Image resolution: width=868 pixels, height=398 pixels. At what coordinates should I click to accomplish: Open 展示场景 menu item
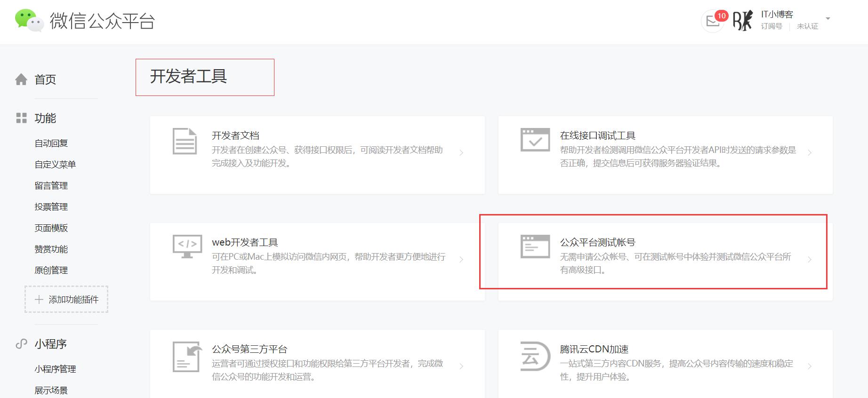(x=51, y=390)
